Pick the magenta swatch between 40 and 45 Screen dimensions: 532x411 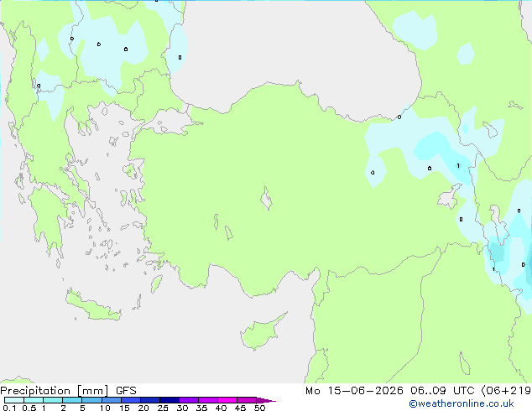click(x=227, y=400)
